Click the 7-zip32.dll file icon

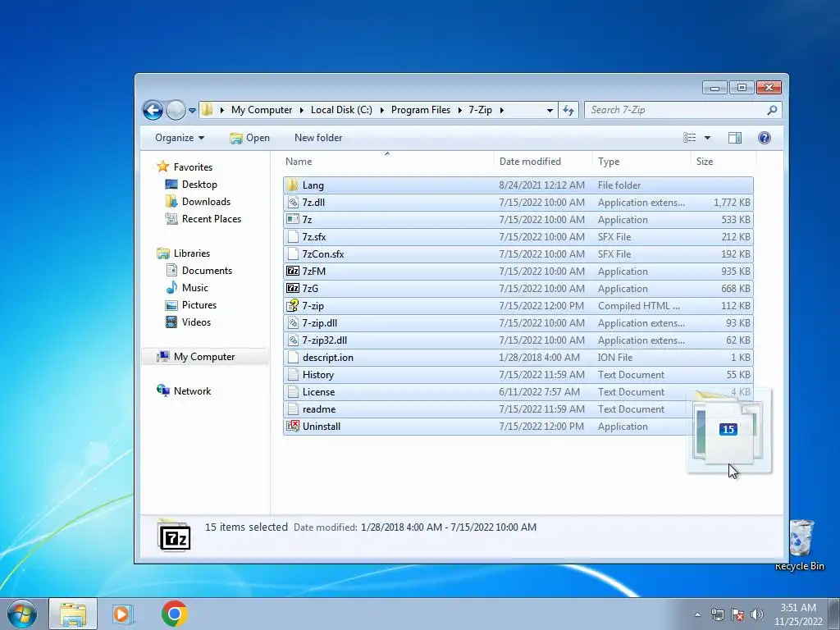[293, 340]
